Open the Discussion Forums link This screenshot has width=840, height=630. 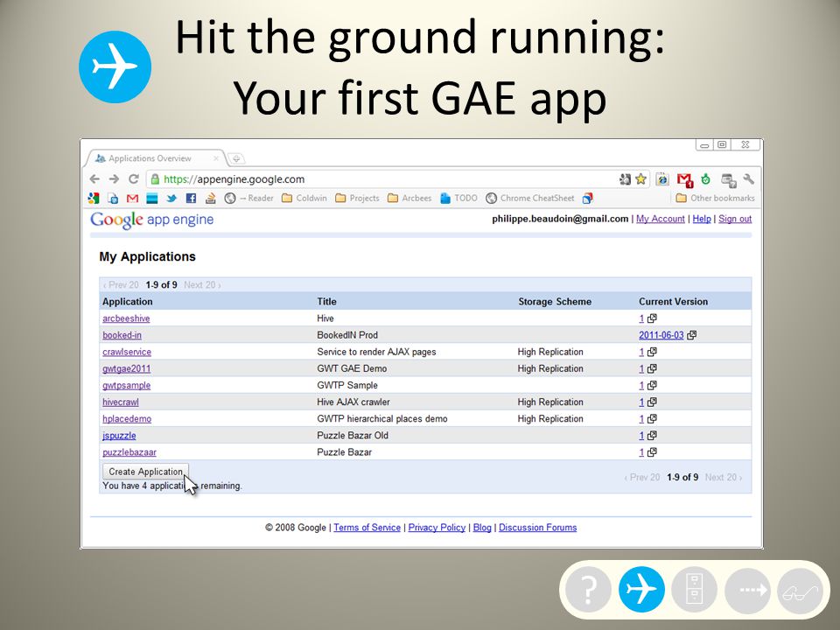(x=538, y=528)
